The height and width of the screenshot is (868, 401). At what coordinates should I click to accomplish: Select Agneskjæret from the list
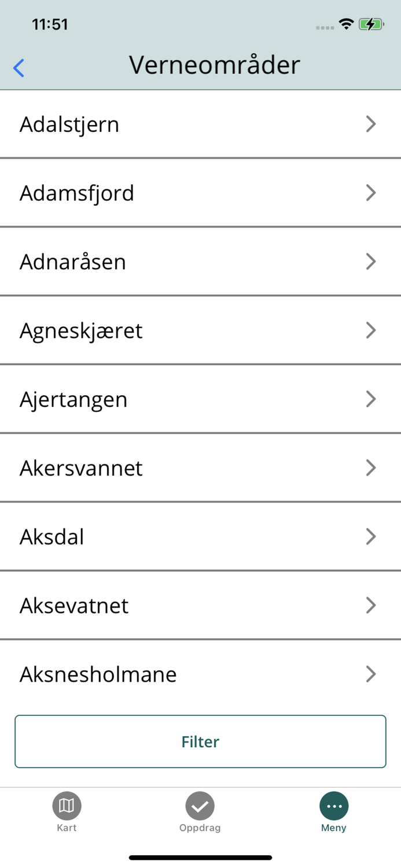pos(200,330)
